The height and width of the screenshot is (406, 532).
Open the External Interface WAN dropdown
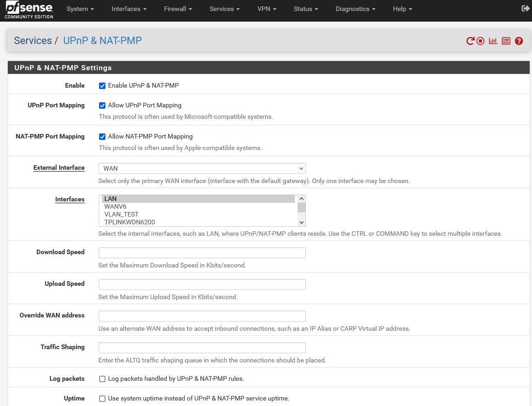click(x=202, y=168)
